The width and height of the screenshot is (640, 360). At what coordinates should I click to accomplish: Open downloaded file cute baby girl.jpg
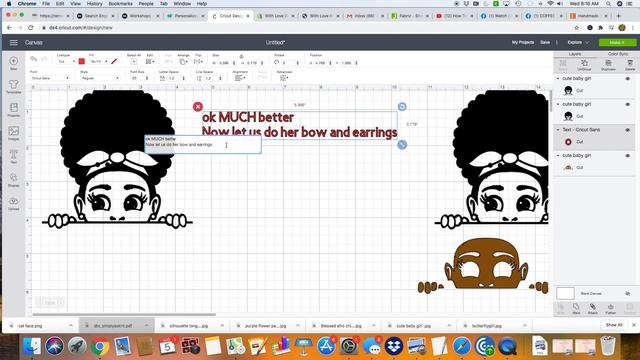pyautogui.click(x=413, y=326)
